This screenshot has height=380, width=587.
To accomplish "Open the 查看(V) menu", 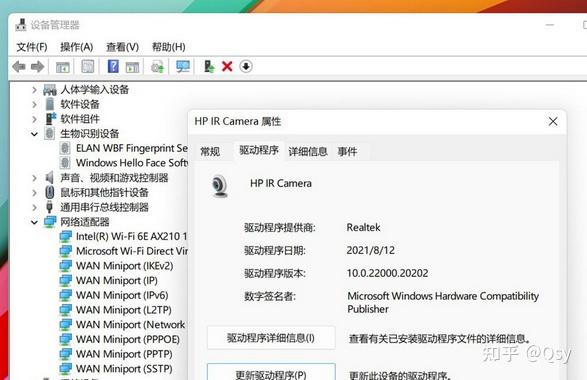I will pos(122,47).
